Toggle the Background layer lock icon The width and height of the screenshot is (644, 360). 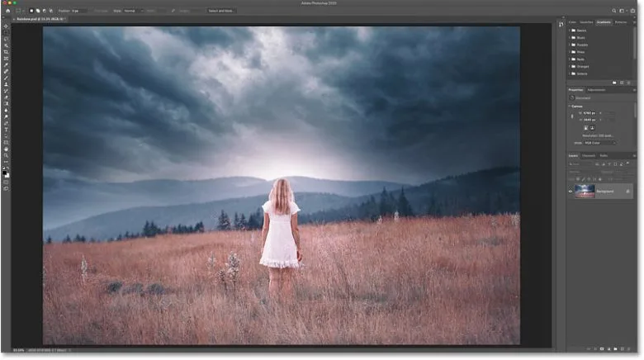627,191
